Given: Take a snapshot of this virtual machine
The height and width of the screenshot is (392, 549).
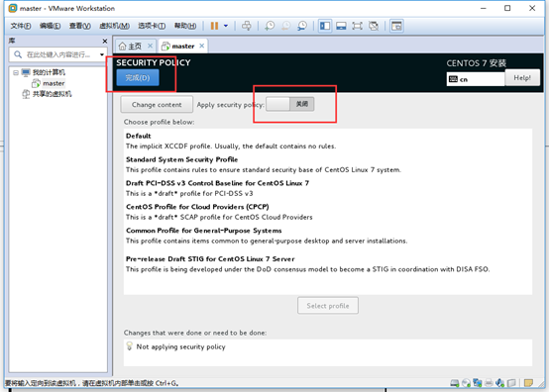Looking at the screenshot, I should pyautogui.click(x=270, y=26).
